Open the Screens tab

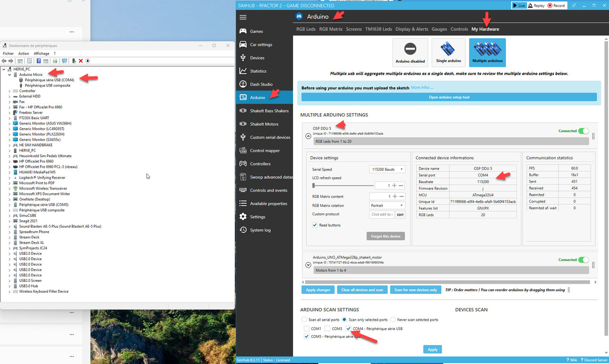point(354,29)
